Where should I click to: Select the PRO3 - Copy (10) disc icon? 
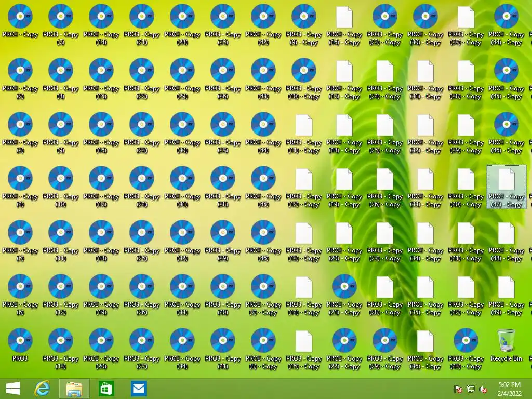click(61, 178)
